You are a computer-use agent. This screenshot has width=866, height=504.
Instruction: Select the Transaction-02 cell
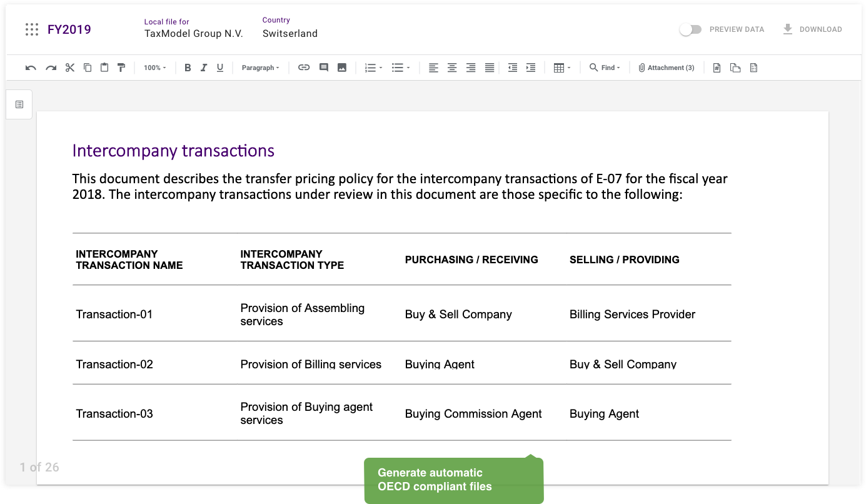(114, 364)
